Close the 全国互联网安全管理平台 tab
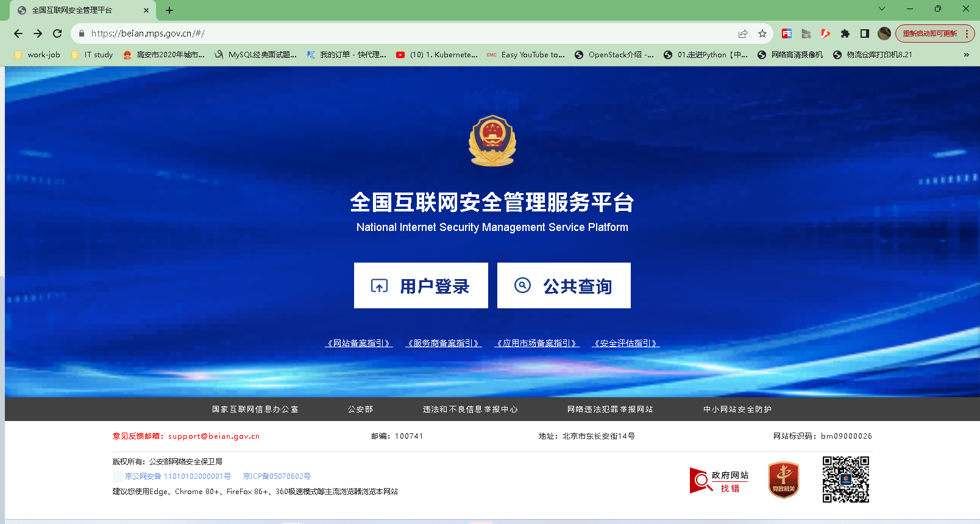Viewport: 980px width, 524px height. [146, 10]
